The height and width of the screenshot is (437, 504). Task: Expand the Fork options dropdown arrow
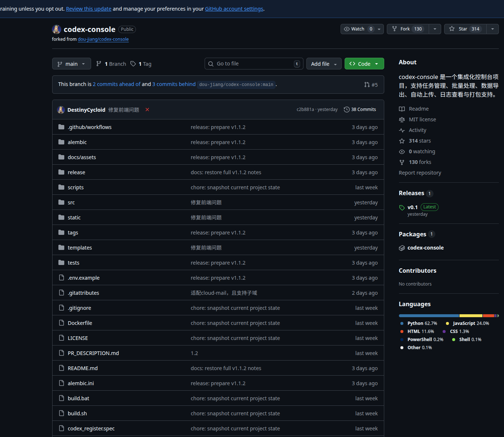435,29
